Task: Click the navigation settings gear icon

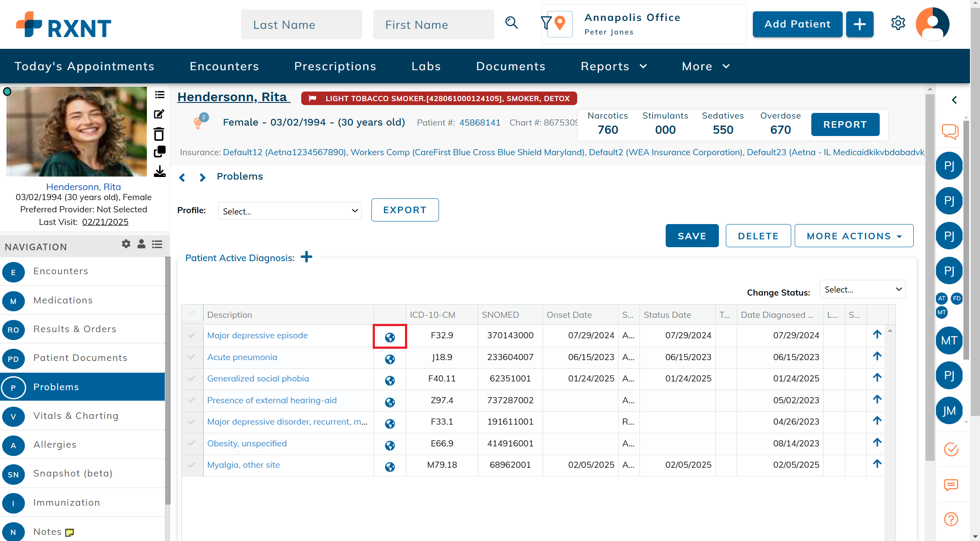Action: (126, 244)
